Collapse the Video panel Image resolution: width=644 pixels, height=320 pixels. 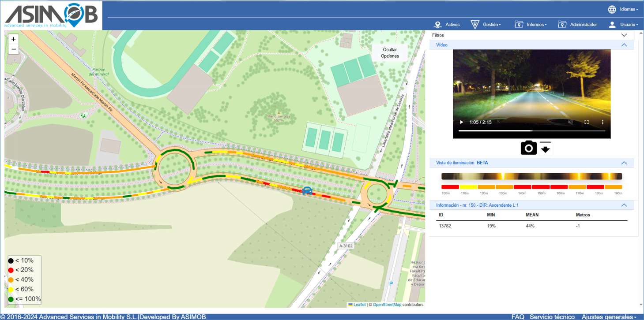click(624, 45)
